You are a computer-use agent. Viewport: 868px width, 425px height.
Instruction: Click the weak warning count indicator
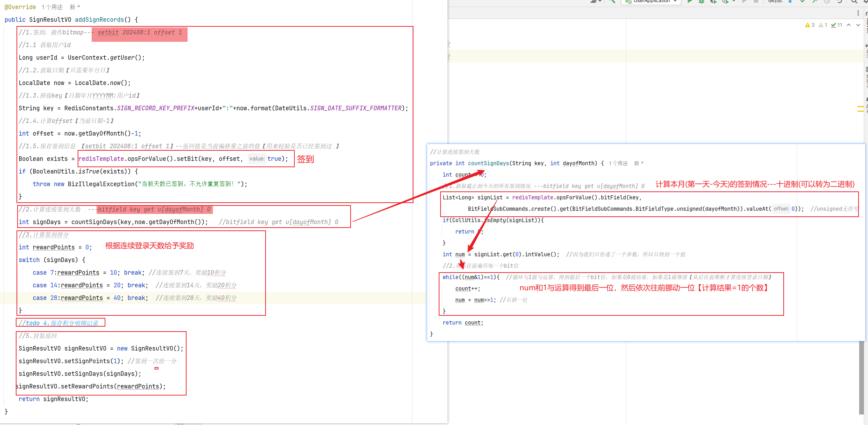[823, 25]
